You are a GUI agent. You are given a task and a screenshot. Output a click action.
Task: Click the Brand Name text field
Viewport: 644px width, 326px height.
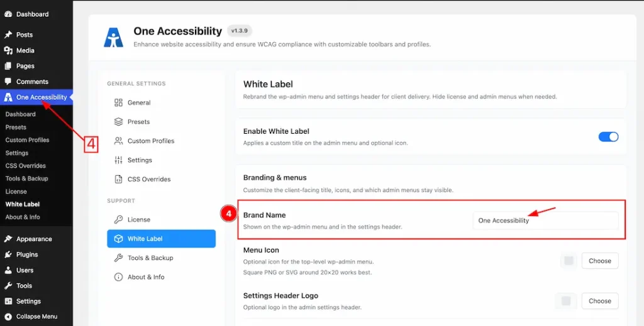tap(545, 220)
